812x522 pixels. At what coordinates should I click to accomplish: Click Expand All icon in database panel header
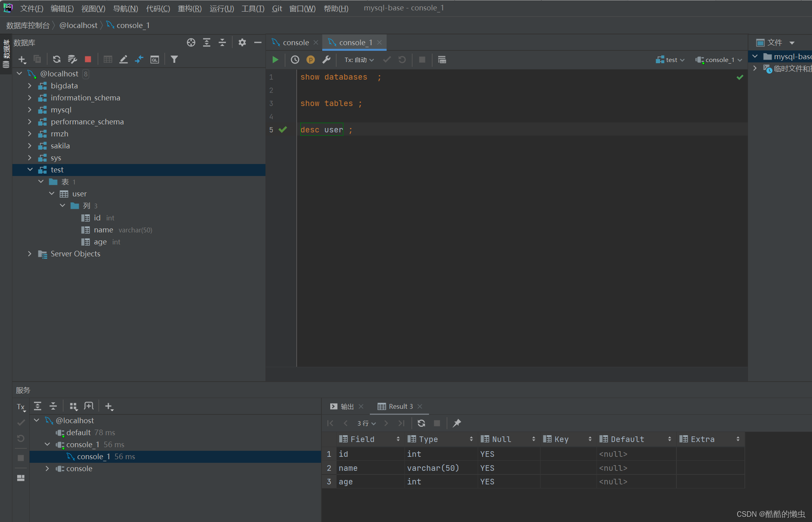pos(207,42)
